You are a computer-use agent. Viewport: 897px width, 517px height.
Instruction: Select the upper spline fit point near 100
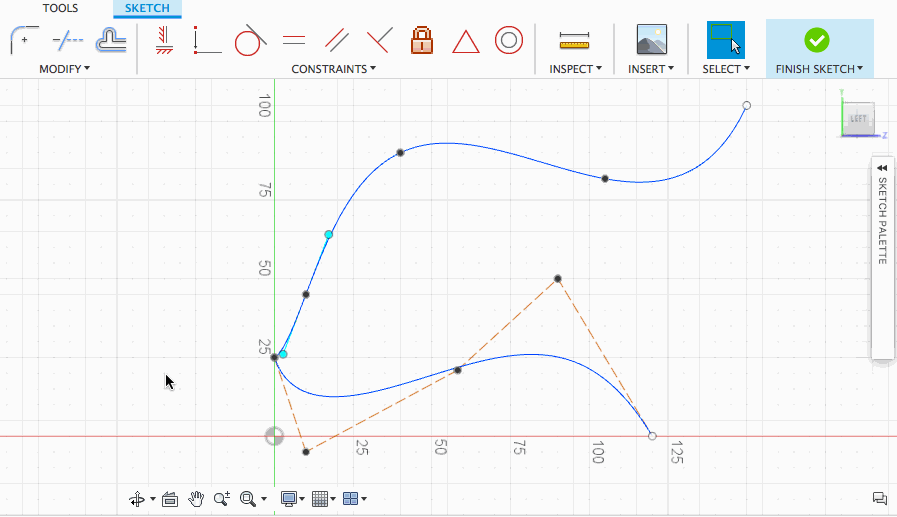(x=605, y=179)
